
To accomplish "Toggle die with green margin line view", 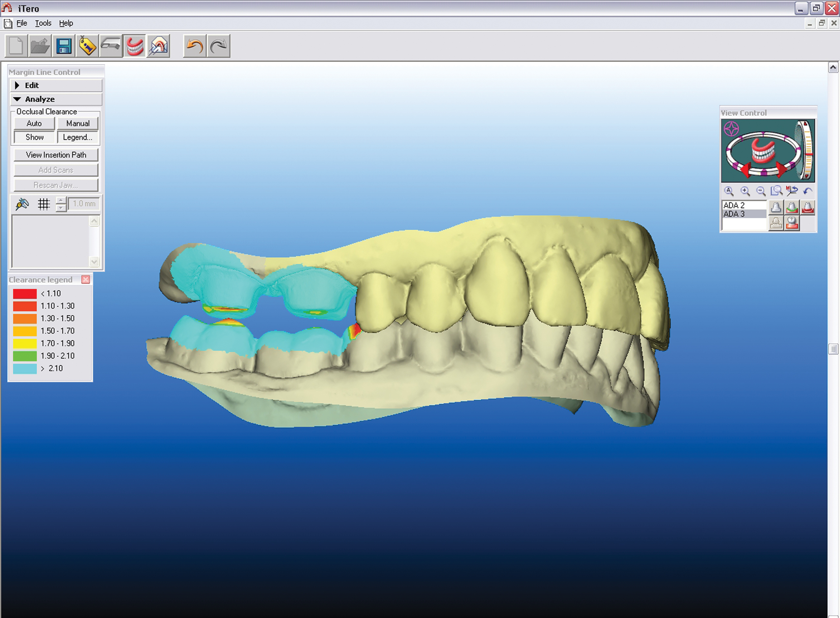I will coord(792,207).
